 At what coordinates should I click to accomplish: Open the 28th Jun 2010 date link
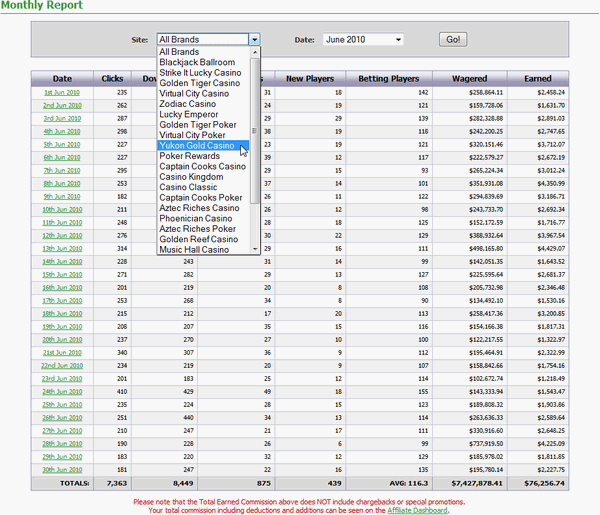coord(62,444)
